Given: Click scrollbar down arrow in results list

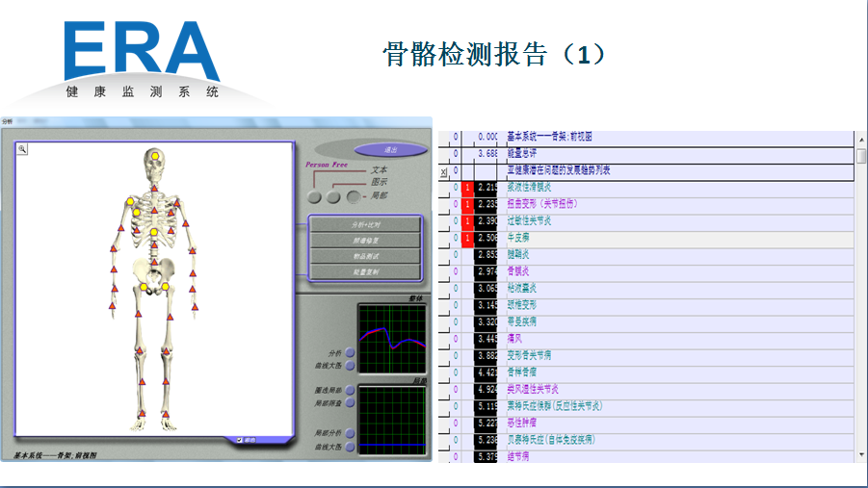Looking at the screenshot, I should coord(861,453).
